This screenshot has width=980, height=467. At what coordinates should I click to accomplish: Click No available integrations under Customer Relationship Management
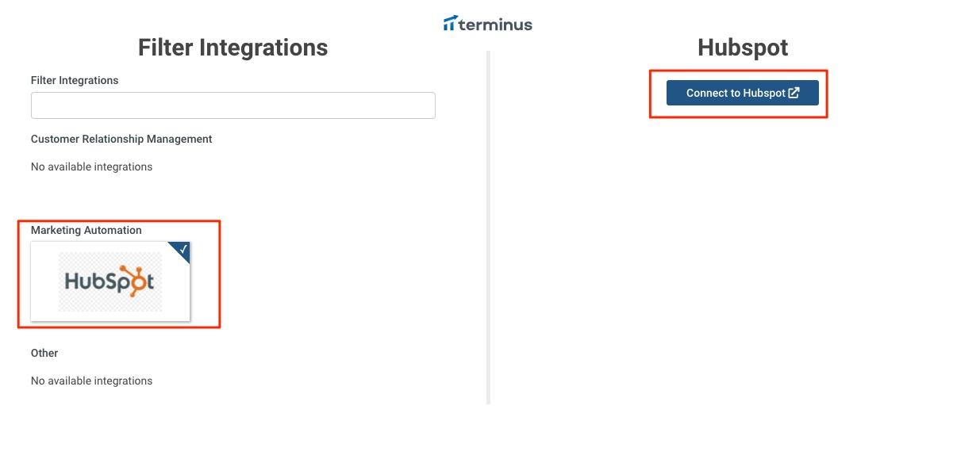coord(91,167)
